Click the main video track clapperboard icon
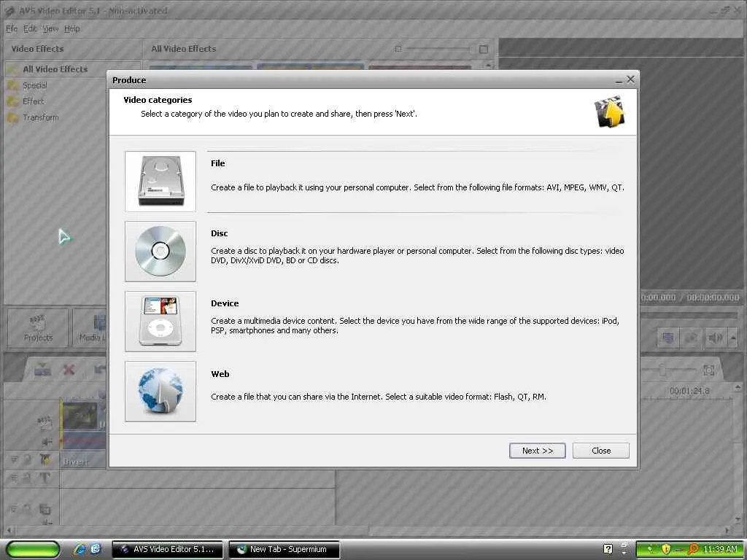The image size is (747, 560). (x=44, y=422)
